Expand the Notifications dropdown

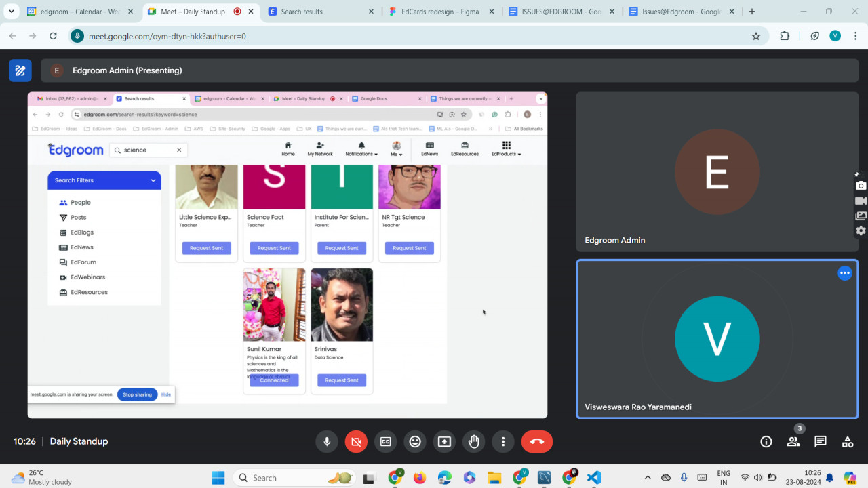click(x=361, y=149)
